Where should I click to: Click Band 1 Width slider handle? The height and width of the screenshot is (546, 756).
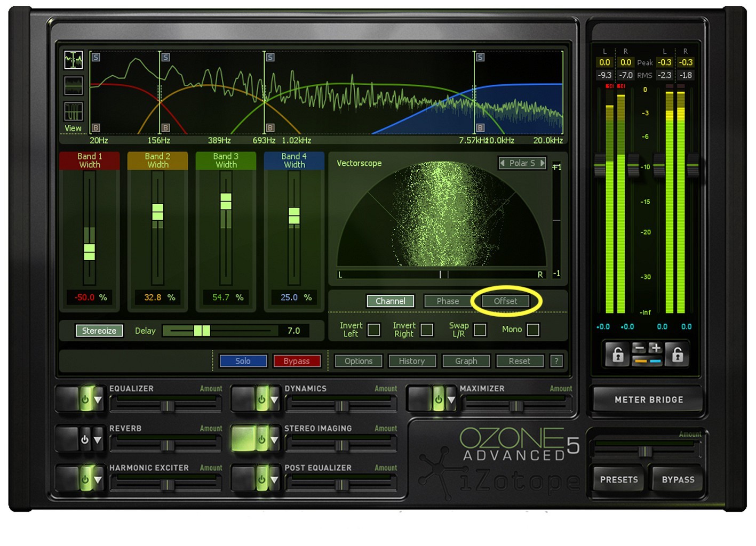[x=90, y=252]
